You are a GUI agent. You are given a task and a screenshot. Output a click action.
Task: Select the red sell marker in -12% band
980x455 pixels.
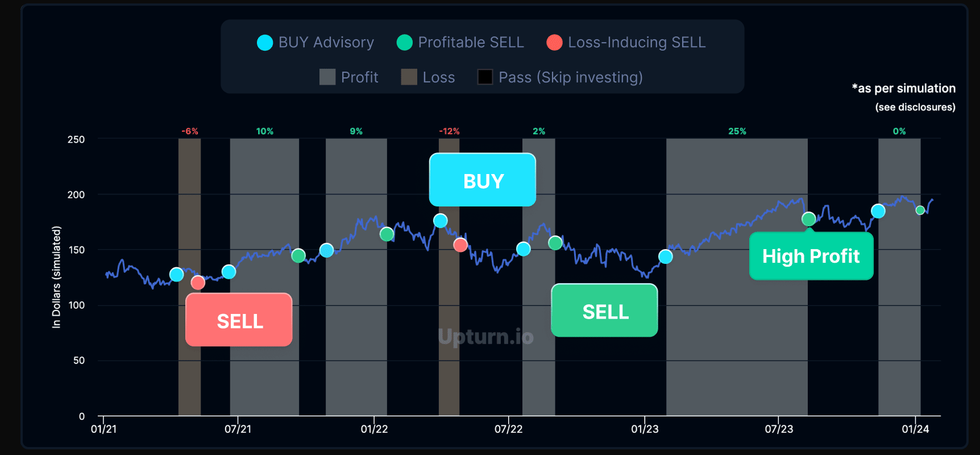(x=460, y=245)
